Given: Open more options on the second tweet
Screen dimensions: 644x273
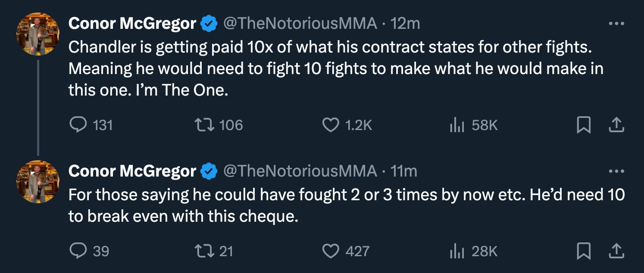Looking at the screenshot, I should coord(616,172).
